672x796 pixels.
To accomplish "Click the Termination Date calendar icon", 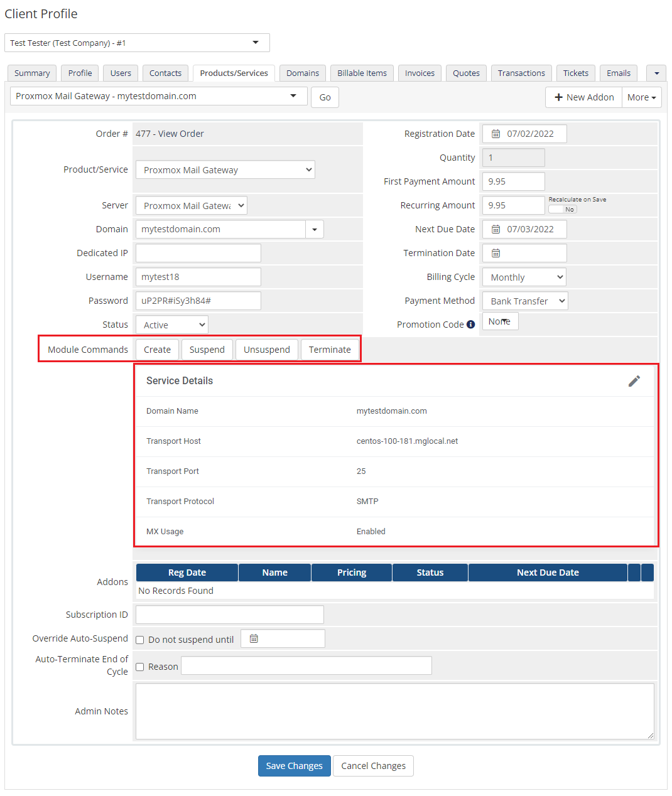I will 496,253.
